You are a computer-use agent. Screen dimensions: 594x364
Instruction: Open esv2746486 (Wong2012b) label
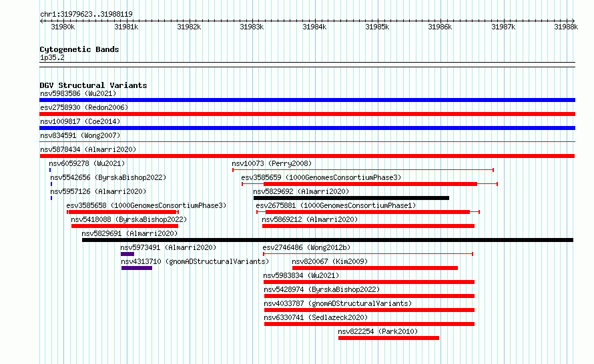tap(306, 247)
